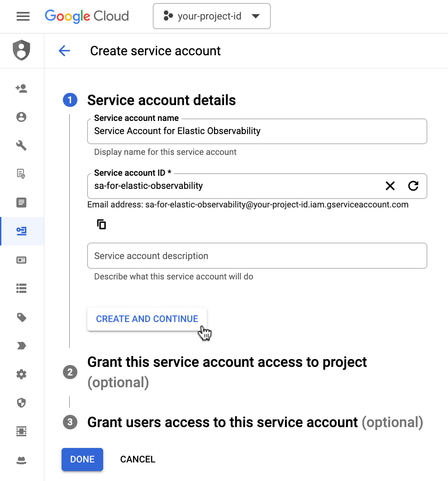Select the wrench troubleshooter icon
This screenshot has width=448, height=481.
21,145
